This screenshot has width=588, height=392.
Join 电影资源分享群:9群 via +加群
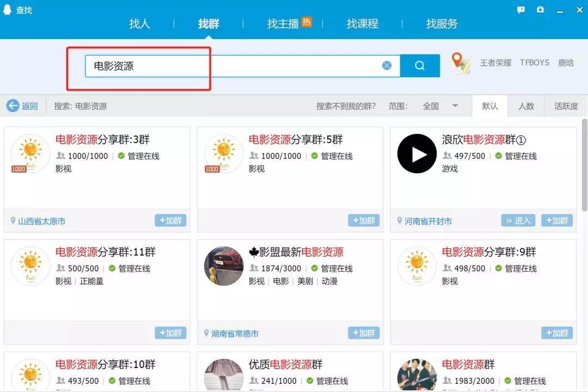point(557,333)
